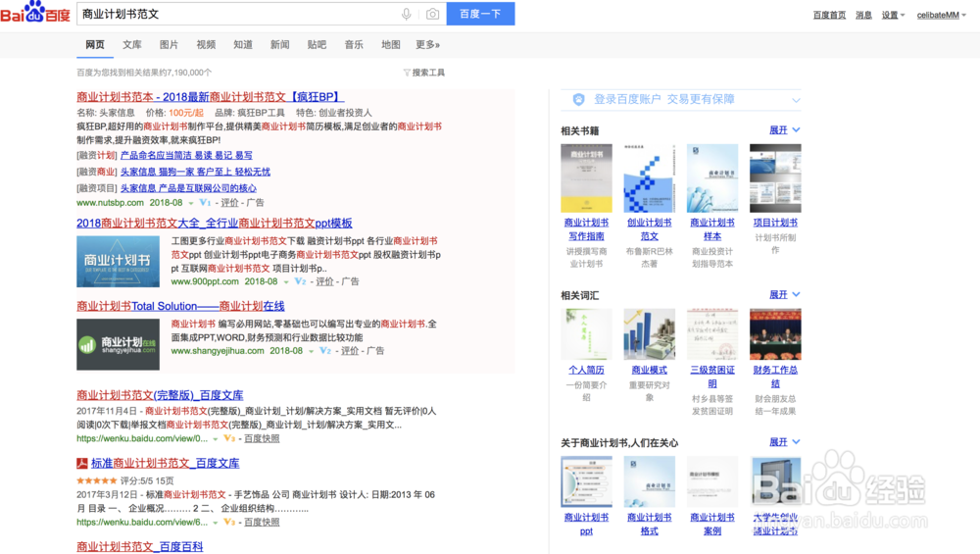The image size is (980, 554).
Task: Click V1 badge of nutsbp result
Action: pyautogui.click(x=205, y=203)
